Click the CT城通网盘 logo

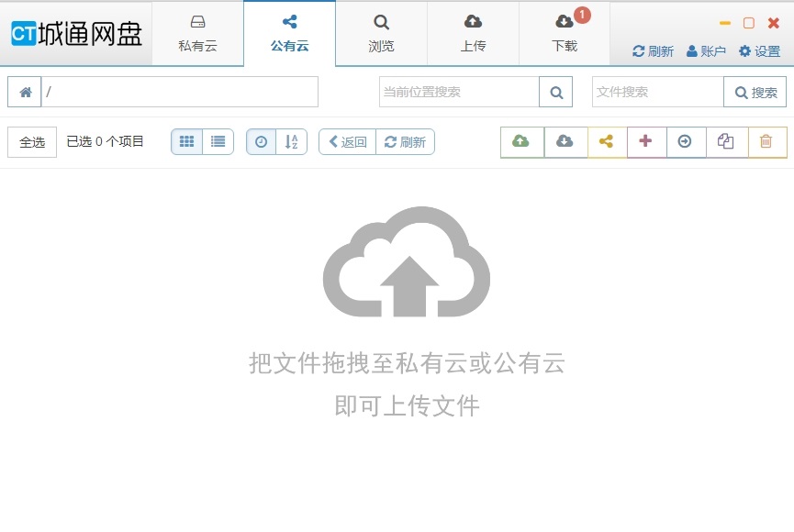click(76, 34)
